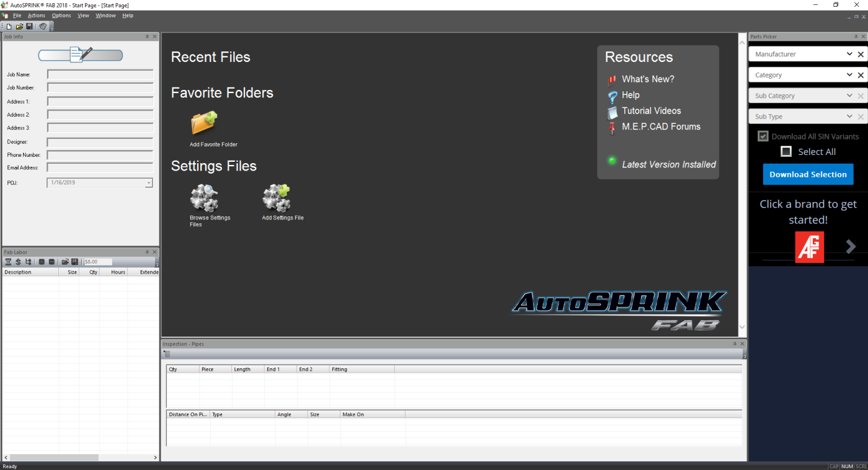Image resolution: width=868 pixels, height=470 pixels.
Task: Click the Save disk icon in the main toolbar
Action: click(x=29, y=27)
